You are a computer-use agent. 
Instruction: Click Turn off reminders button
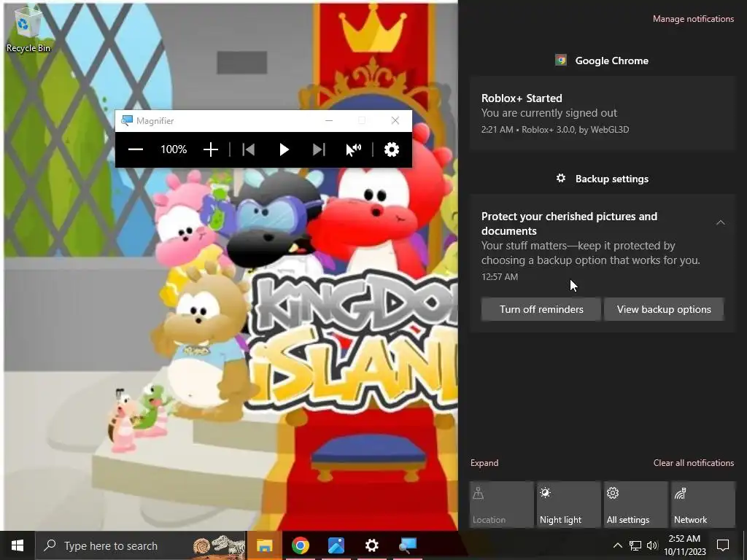pyautogui.click(x=541, y=309)
